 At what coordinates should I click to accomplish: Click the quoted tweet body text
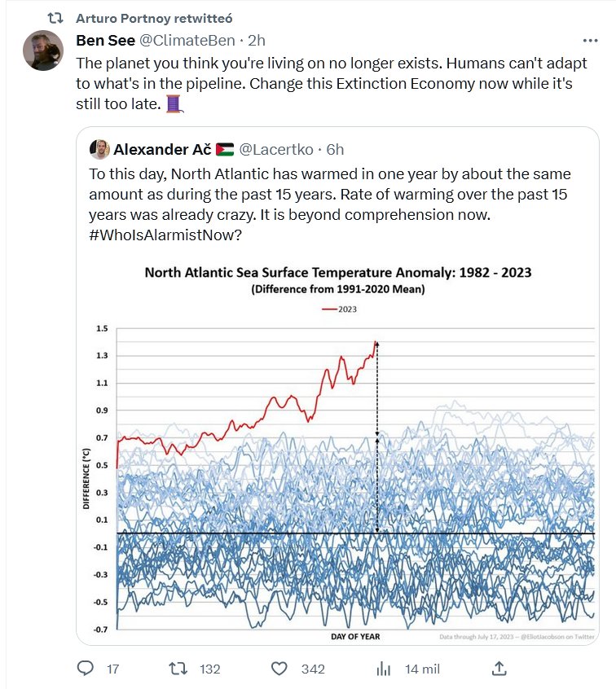(326, 195)
